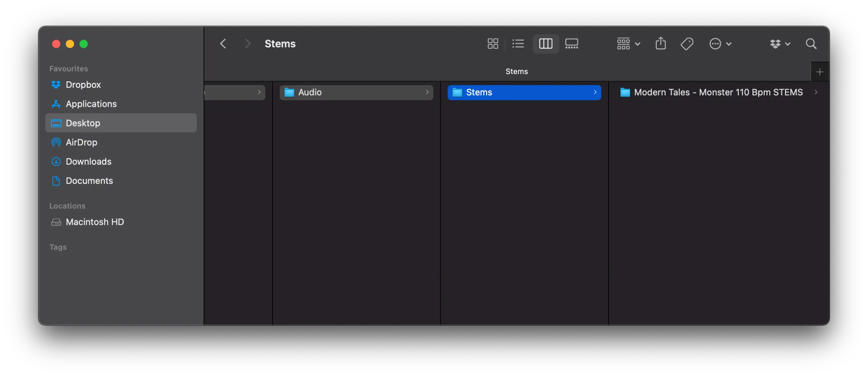Switch to icon grid view
Screen dimensions: 868x376
pos(493,44)
